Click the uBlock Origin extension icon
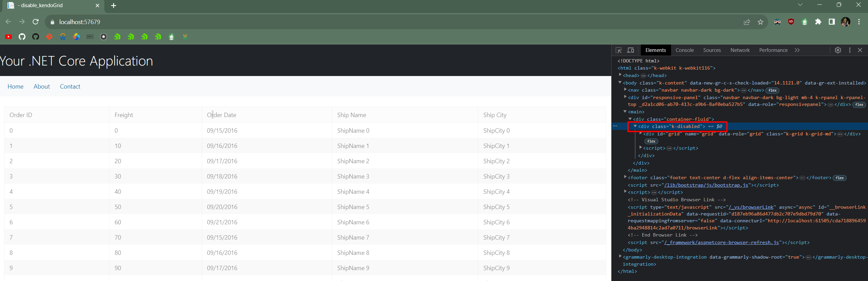Viewport: 868px width, 281px height. click(791, 22)
